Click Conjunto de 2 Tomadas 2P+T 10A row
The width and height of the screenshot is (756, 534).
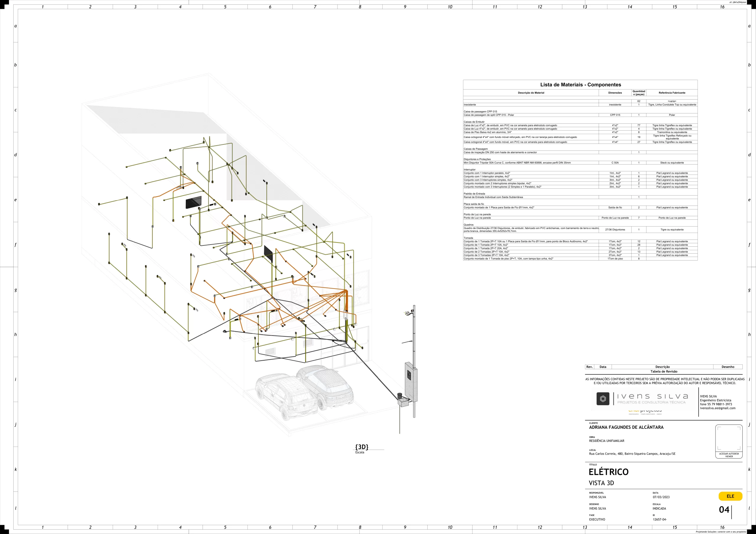[x=580, y=252]
